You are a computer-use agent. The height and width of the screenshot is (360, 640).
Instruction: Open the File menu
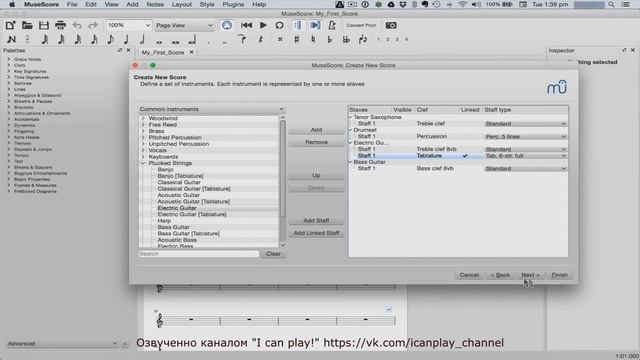72,4
